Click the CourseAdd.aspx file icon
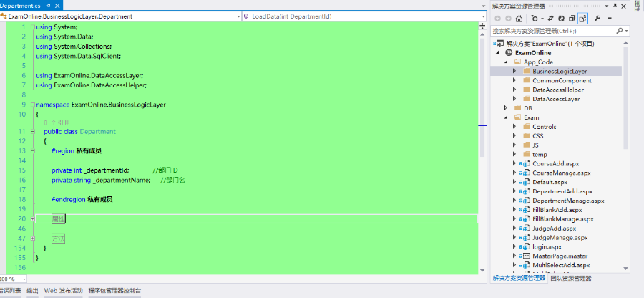 click(525, 163)
